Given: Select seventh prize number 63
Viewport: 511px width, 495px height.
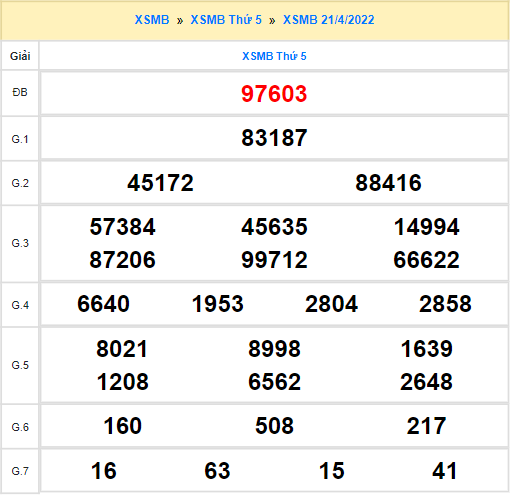Looking at the screenshot, I should pos(217,471).
